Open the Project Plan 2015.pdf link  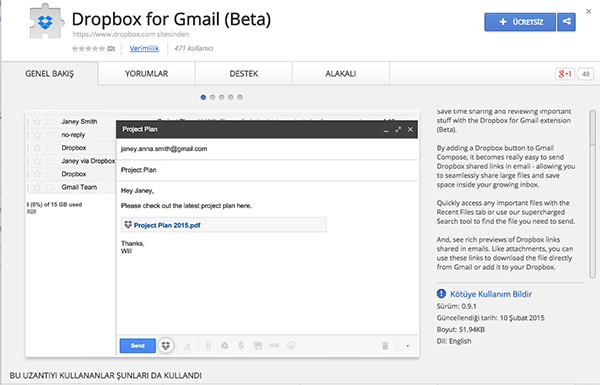pyautogui.click(x=167, y=225)
